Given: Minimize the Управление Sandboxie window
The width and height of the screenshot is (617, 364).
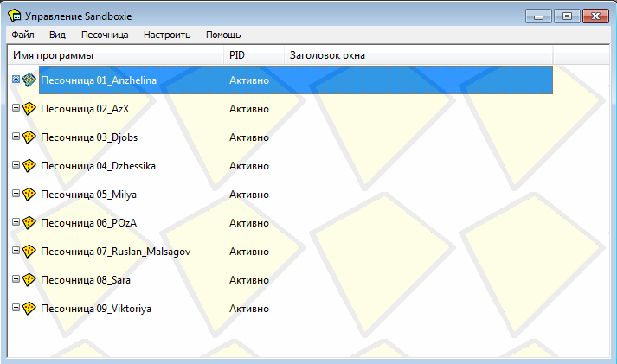Looking at the screenshot, I should pyautogui.click(x=539, y=16).
